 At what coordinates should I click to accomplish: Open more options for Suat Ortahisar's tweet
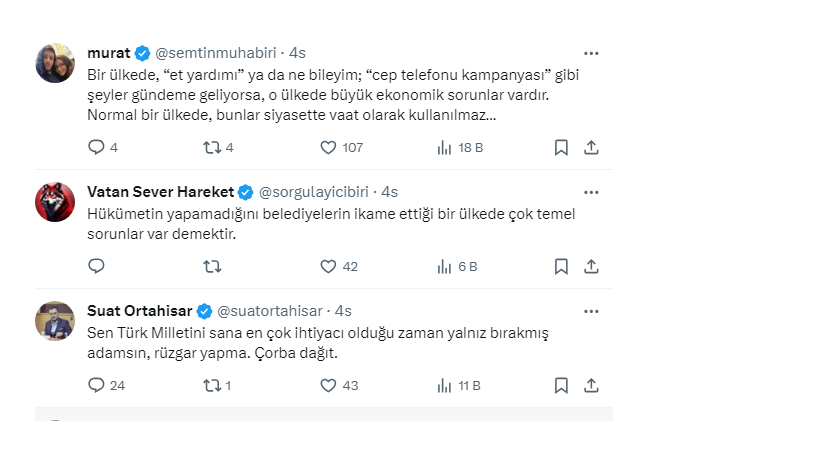point(591,310)
